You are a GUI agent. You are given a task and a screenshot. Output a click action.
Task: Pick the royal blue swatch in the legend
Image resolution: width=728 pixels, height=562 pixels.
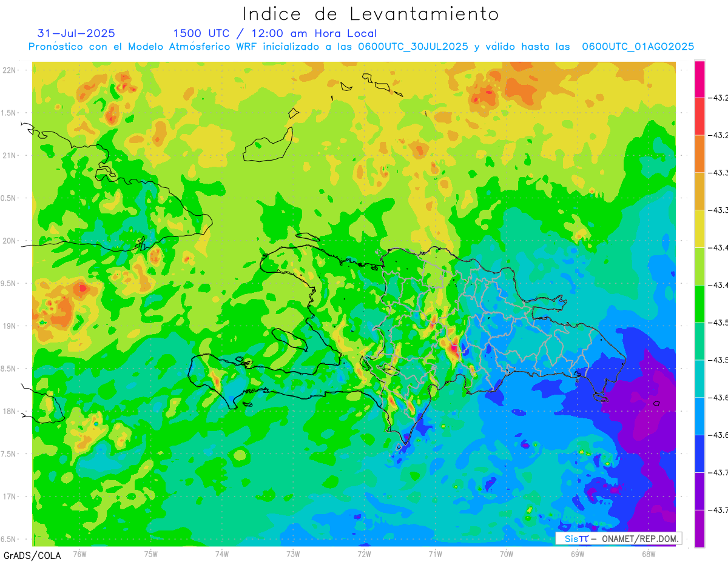tap(699, 453)
